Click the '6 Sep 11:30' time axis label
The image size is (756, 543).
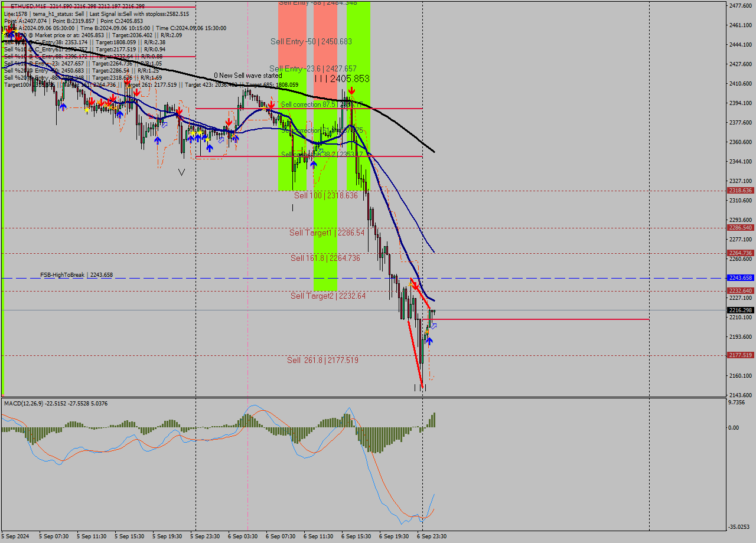318,537
